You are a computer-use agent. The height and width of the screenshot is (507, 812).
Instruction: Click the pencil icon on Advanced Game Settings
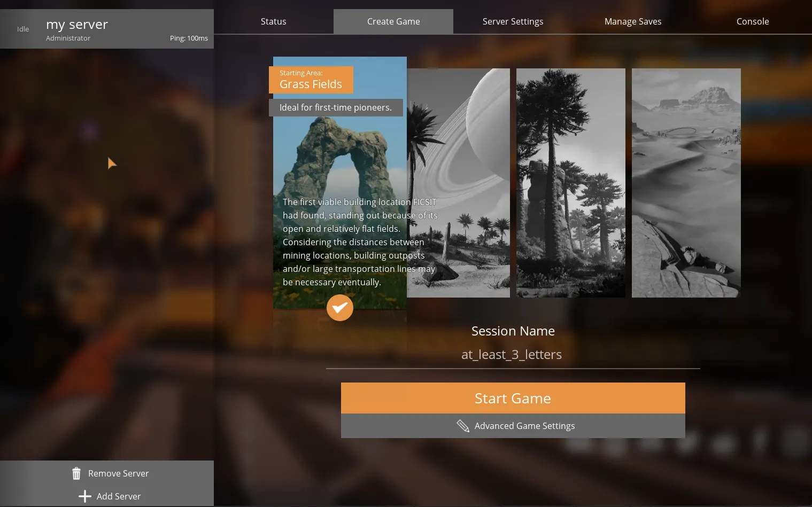pyautogui.click(x=463, y=426)
